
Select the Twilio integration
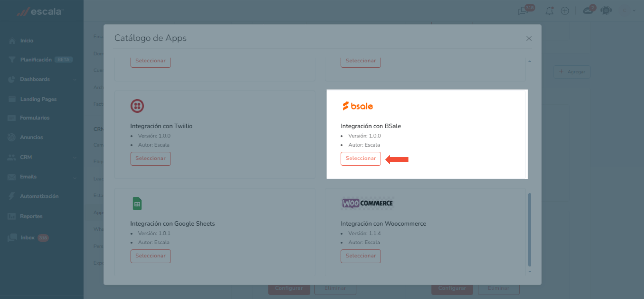coord(150,159)
